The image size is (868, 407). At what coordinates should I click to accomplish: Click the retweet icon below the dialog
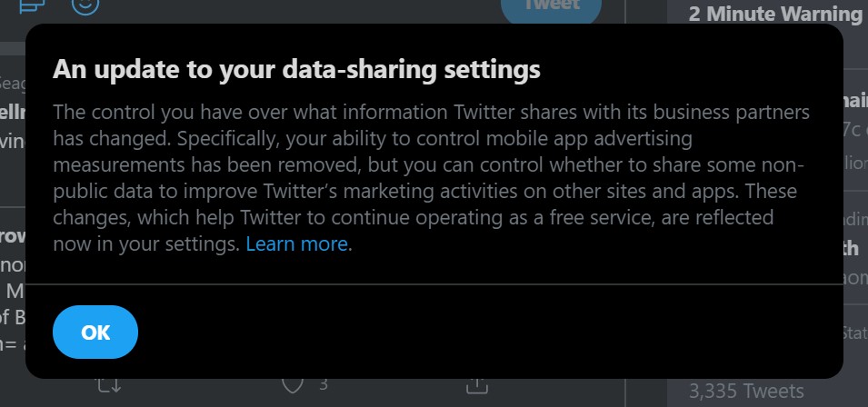coord(108,385)
